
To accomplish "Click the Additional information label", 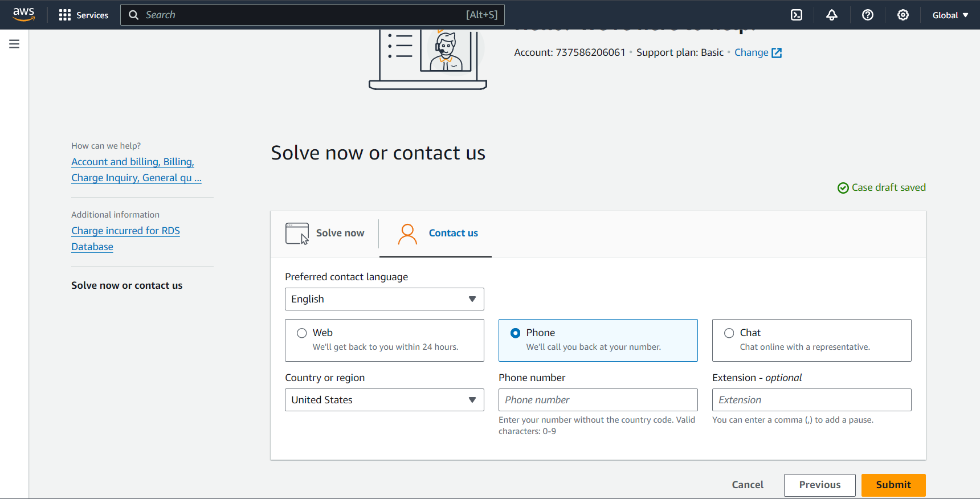I will click(115, 215).
